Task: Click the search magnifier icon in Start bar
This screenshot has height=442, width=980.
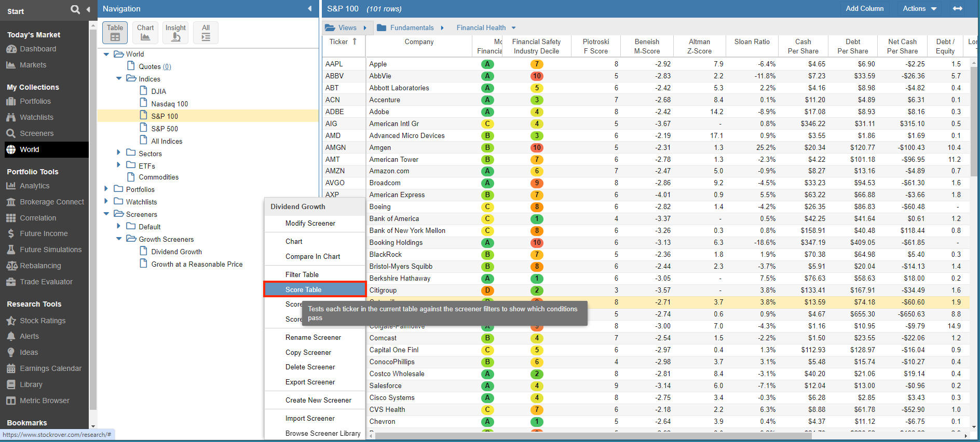Action: coord(75,9)
